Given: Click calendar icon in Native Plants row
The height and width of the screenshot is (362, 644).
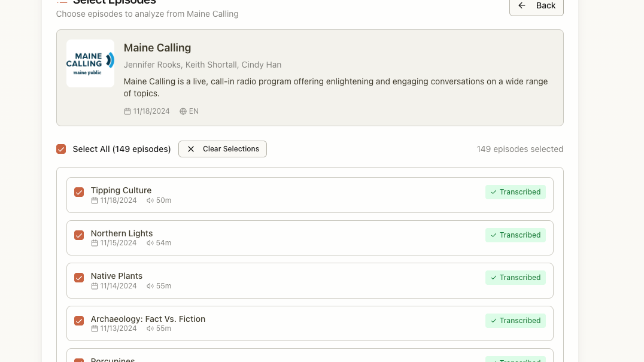Looking at the screenshot, I should click(x=95, y=286).
